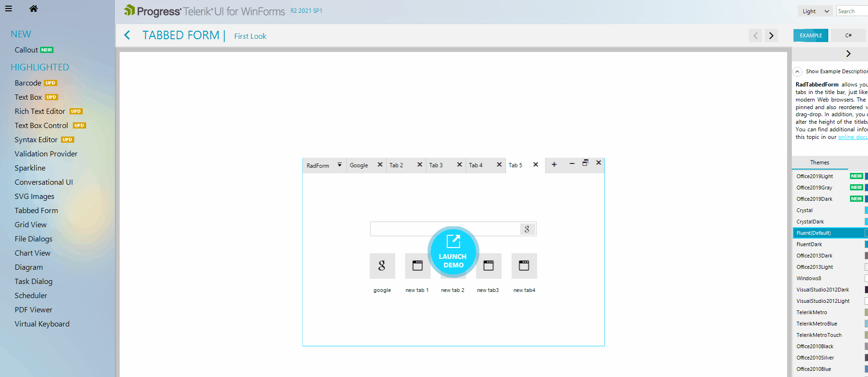Open the Barcode example
Image resolution: width=868 pixels, height=377 pixels.
coord(28,83)
